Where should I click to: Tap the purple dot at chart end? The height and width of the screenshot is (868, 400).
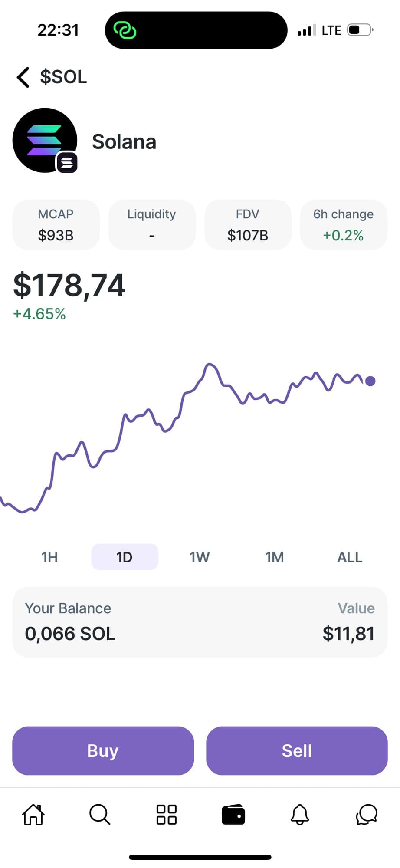tap(370, 381)
